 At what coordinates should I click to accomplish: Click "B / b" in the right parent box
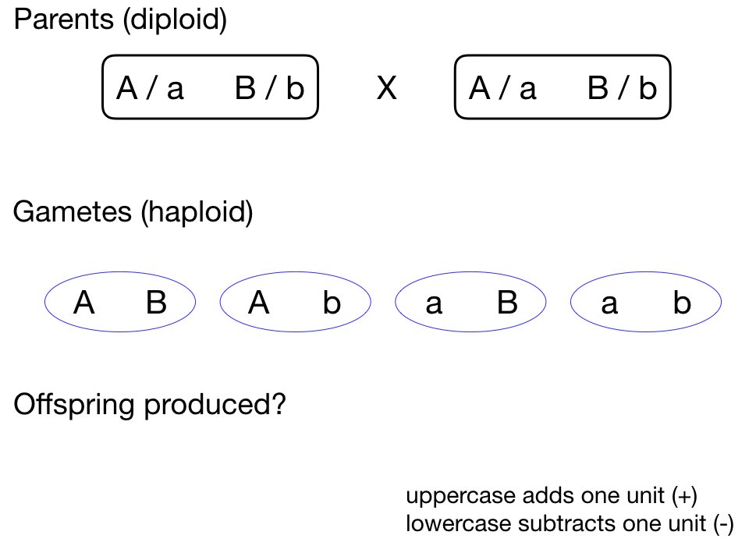coord(622,90)
